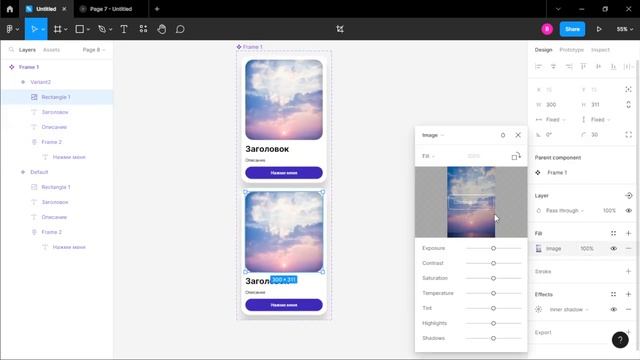The width and height of the screenshot is (640, 360).
Task: Switch to the Design tab
Action: [x=543, y=50]
